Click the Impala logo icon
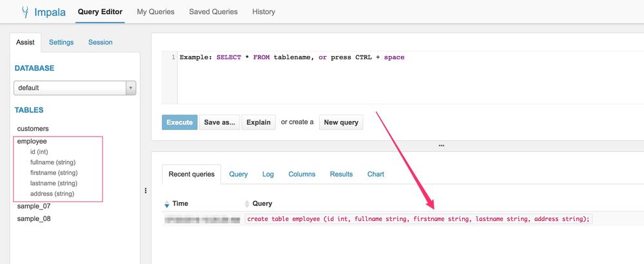The height and width of the screenshot is (264, 644). (25, 12)
